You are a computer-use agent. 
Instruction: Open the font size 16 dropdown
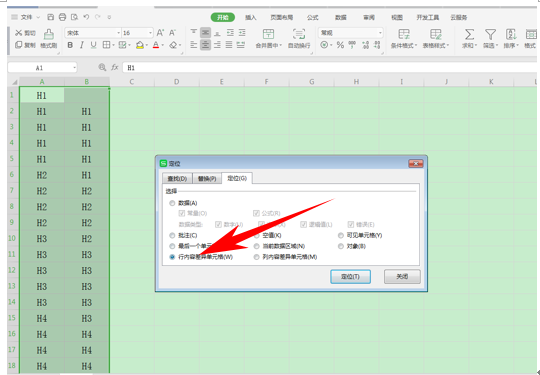150,33
